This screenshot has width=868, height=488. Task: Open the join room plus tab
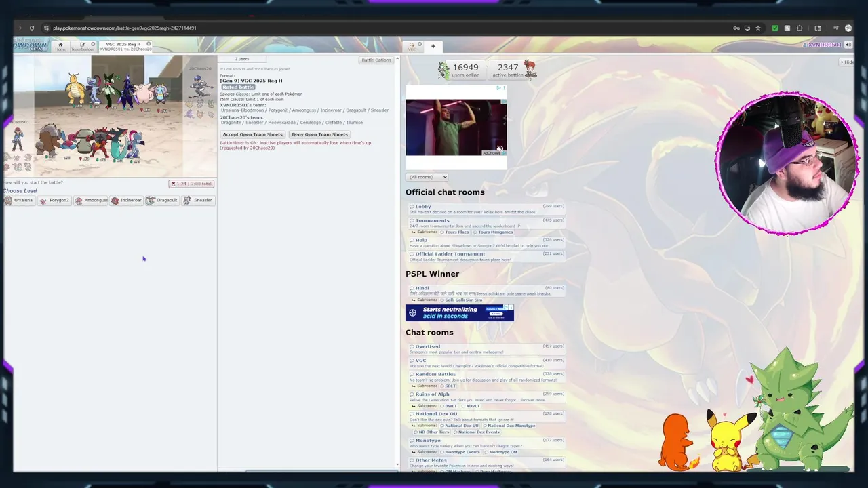tap(433, 46)
